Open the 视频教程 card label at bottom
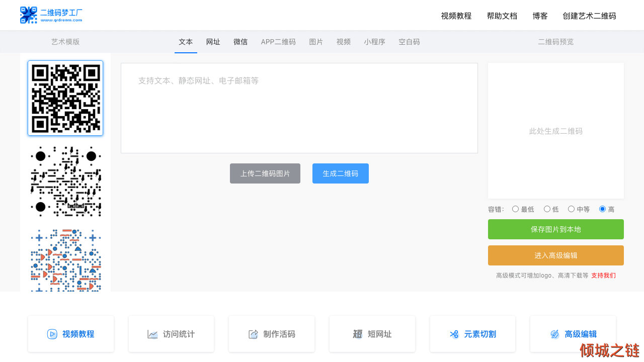 point(78,334)
